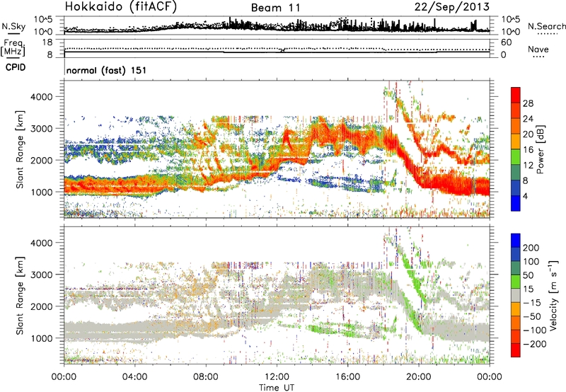
Task: Click the "15" velocity colorbar label
Action: tap(529, 289)
